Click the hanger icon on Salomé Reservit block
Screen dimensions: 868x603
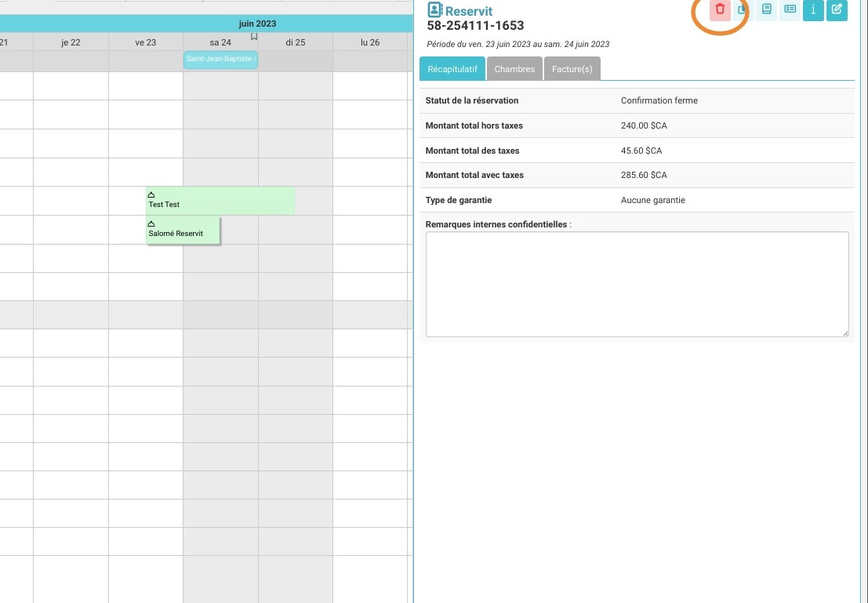[151, 223]
